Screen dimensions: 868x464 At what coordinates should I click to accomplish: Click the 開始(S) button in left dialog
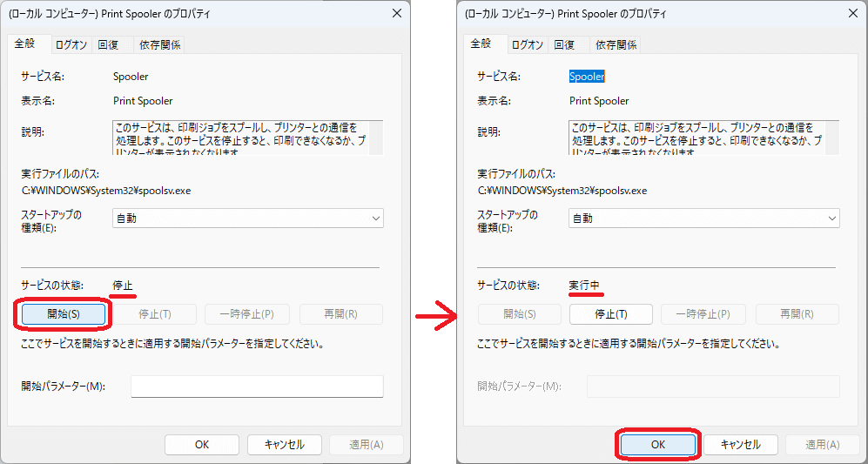(x=63, y=313)
